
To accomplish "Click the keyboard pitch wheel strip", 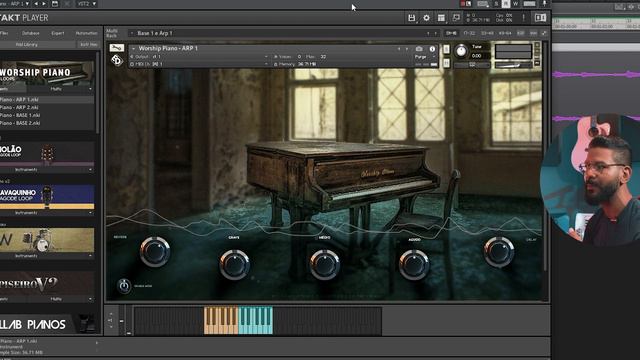I will pos(121,321).
